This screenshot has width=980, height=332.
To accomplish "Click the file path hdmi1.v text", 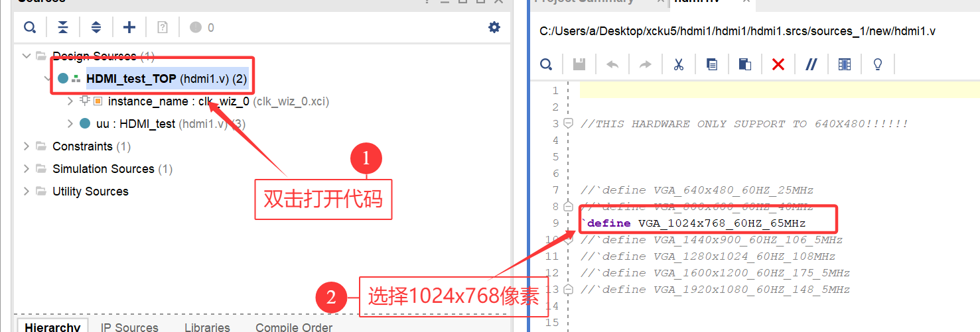I will (737, 31).
